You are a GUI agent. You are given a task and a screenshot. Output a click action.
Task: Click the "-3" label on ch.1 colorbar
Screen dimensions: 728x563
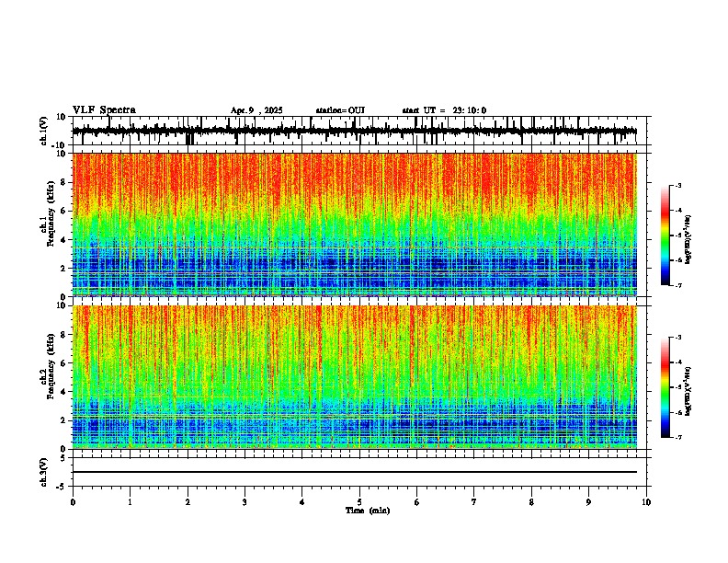coord(678,185)
